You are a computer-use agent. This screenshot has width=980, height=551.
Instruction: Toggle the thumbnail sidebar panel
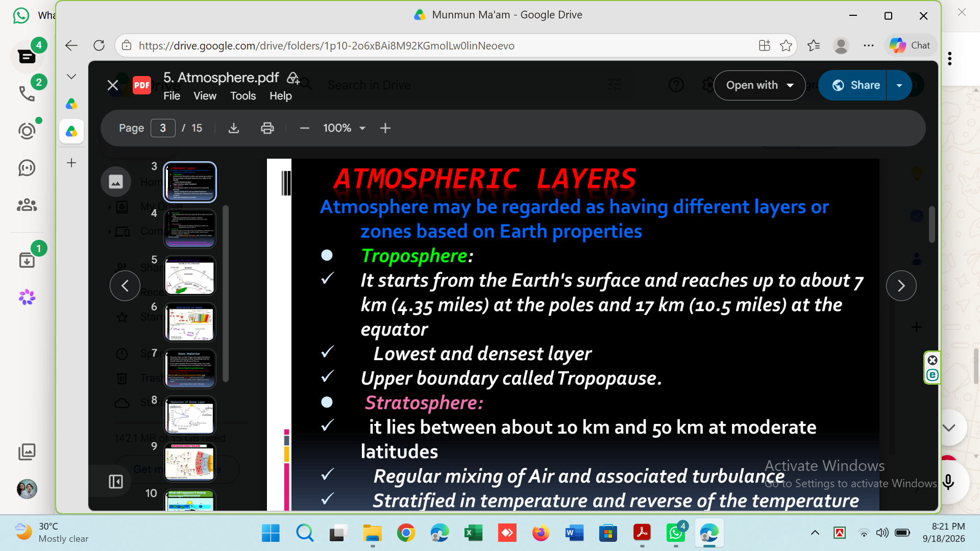116,482
